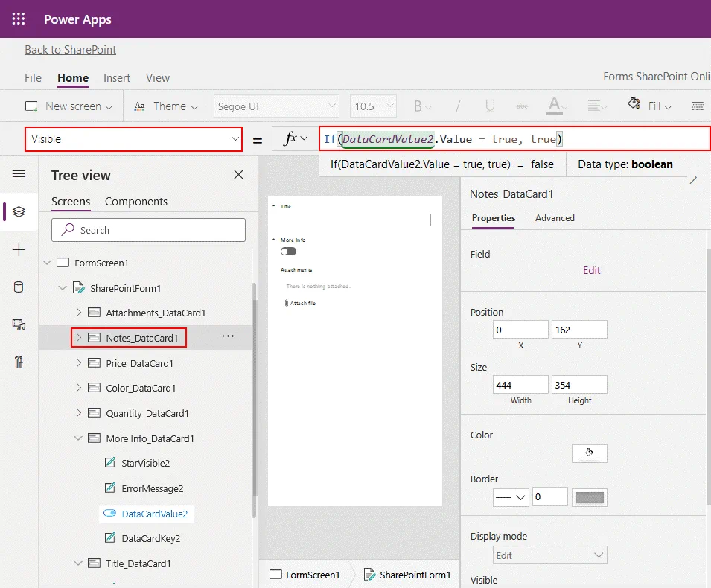
Task: Select the DataCardValue2 toggle control in tree
Action: (x=154, y=514)
